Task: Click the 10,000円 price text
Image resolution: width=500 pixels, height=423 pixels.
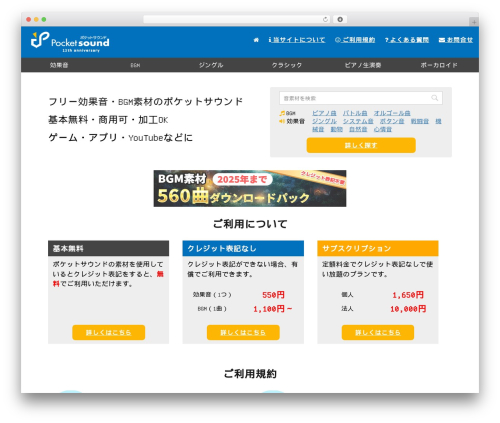Action: (408, 309)
